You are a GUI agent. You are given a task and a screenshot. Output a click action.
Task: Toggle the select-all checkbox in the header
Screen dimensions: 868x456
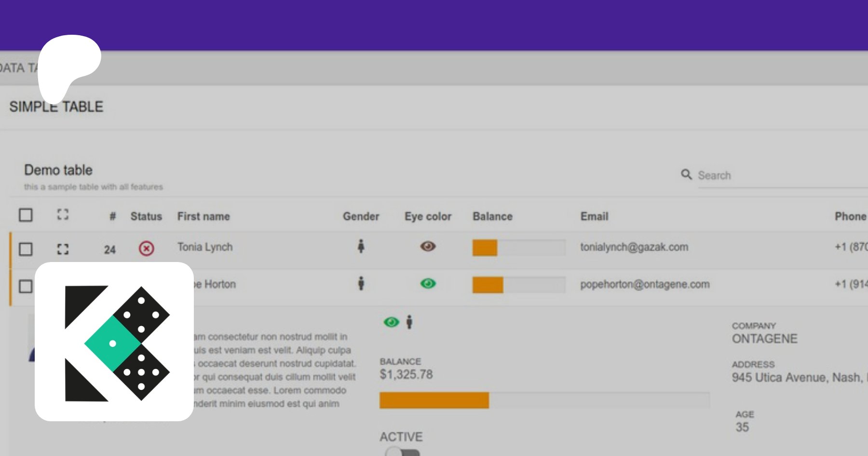pos(25,216)
